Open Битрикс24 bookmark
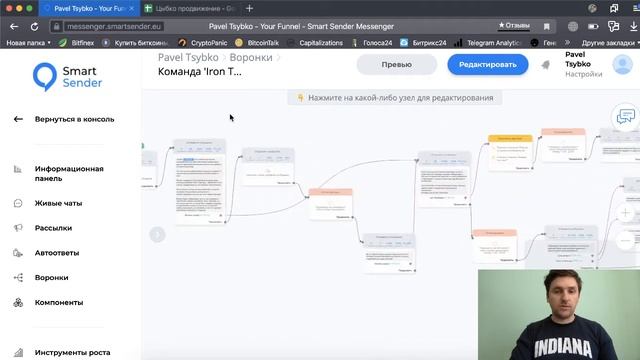 [x=423, y=42]
